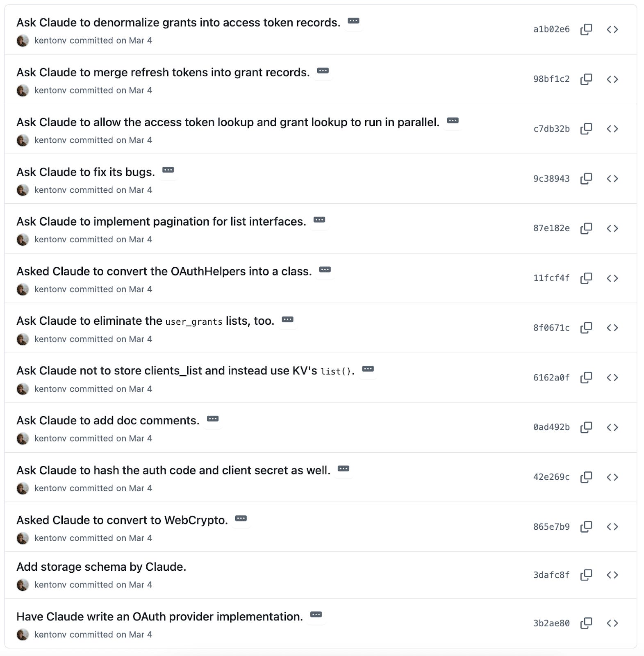
Task: Open commit hash 8f0671c
Action: pyautogui.click(x=551, y=328)
